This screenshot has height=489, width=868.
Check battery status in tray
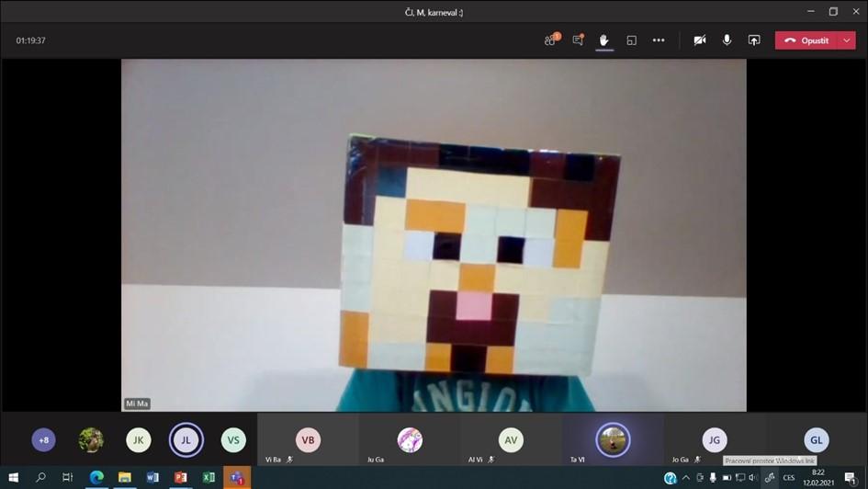[727, 477]
